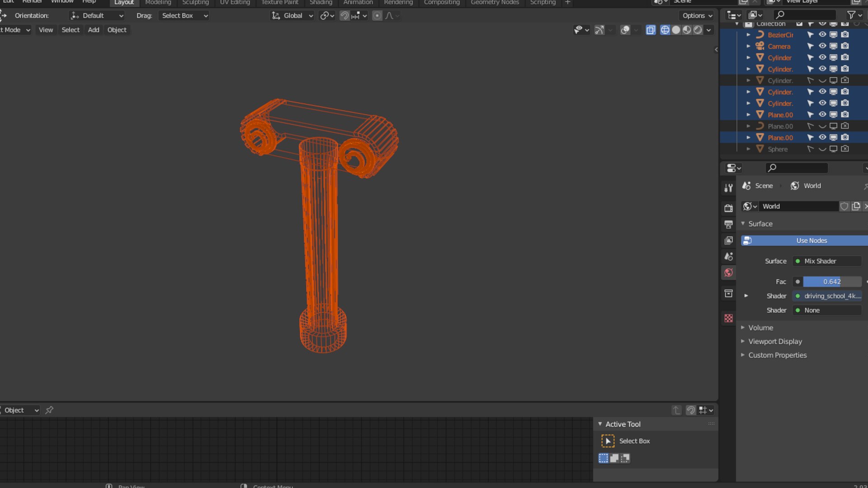
Task: Open the Drag Select Box dropdown
Action: 184,16
